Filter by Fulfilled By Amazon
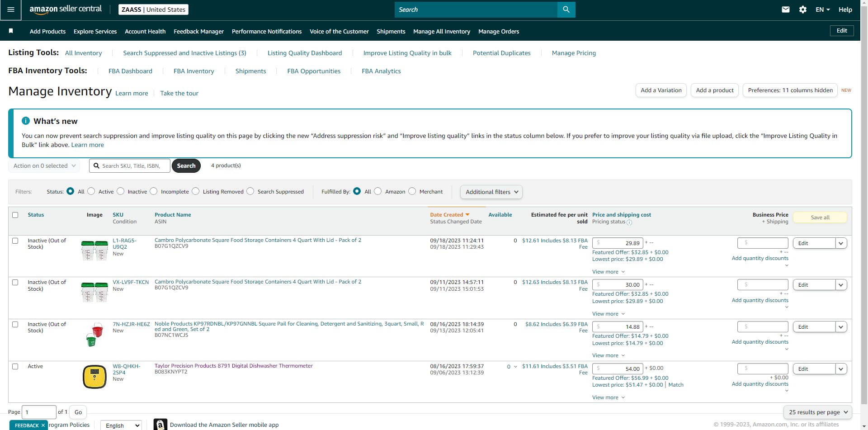The image size is (868, 430). [378, 191]
